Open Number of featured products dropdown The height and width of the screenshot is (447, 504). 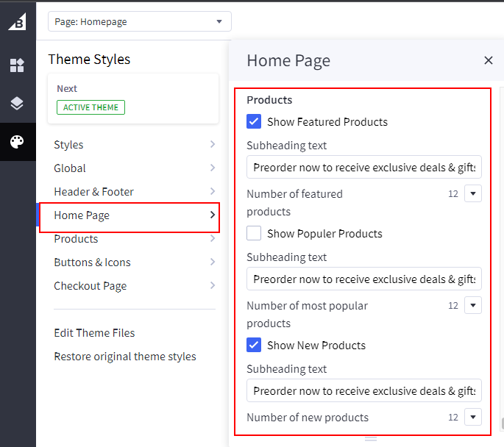click(x=473, y=194)
